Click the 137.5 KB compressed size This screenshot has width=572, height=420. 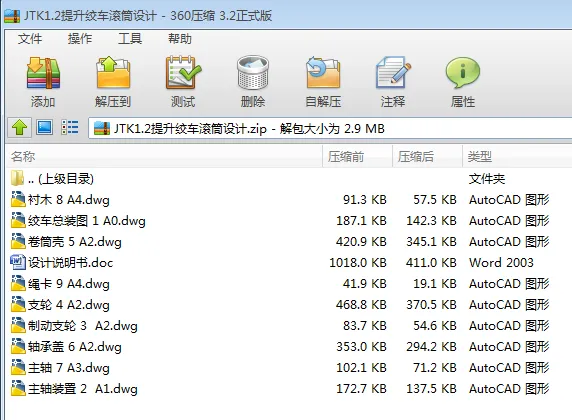431,389
